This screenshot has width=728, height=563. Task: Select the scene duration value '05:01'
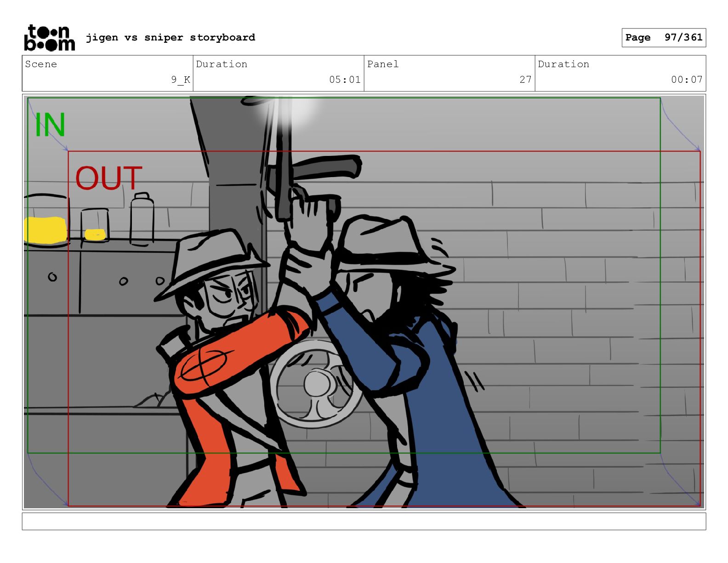click(345, 80)
